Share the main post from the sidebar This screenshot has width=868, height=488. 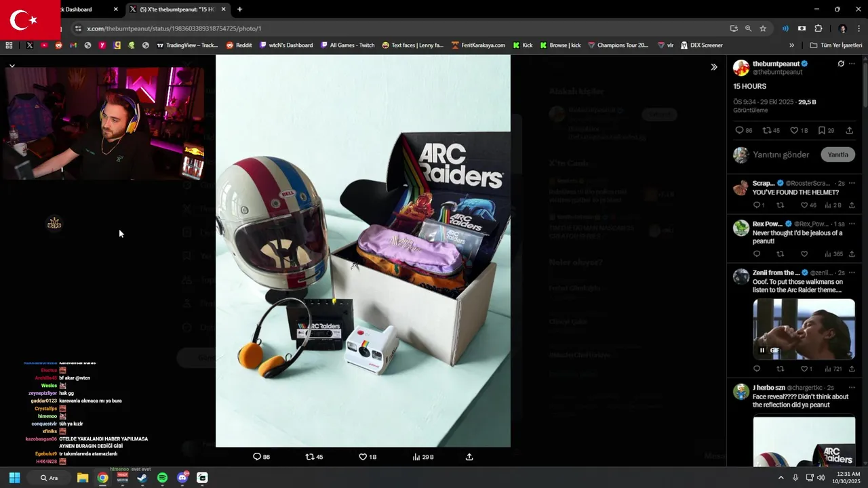(x=849, y=130)
